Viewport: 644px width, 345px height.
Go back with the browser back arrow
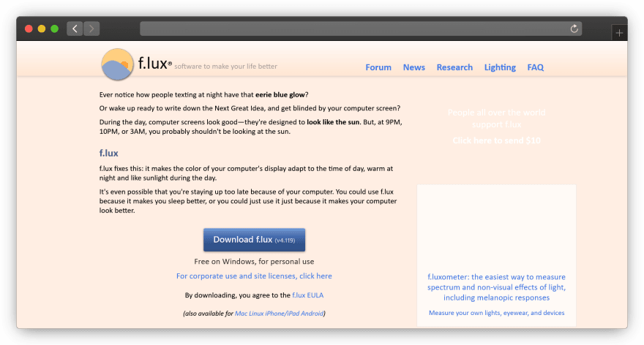coord(75,29)
